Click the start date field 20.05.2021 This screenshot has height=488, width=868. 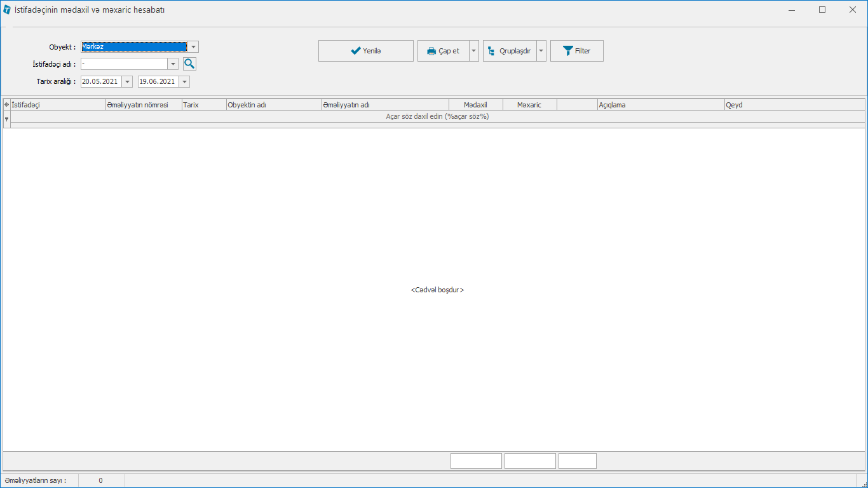click(x=100, y=82)
